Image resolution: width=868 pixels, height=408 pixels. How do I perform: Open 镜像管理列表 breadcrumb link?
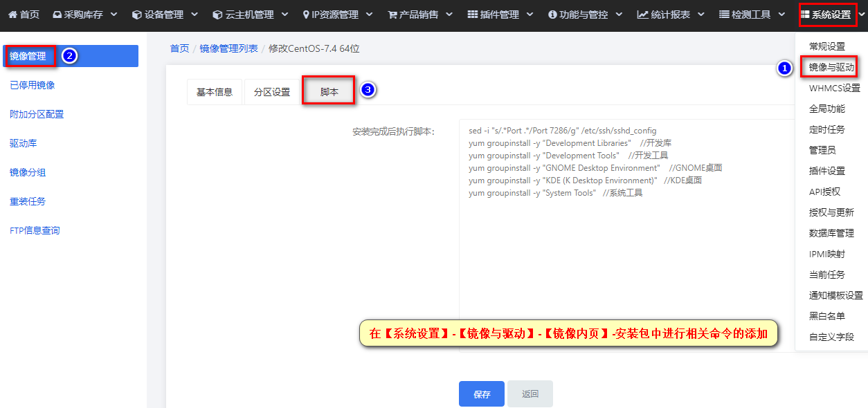tap(228, 48)
